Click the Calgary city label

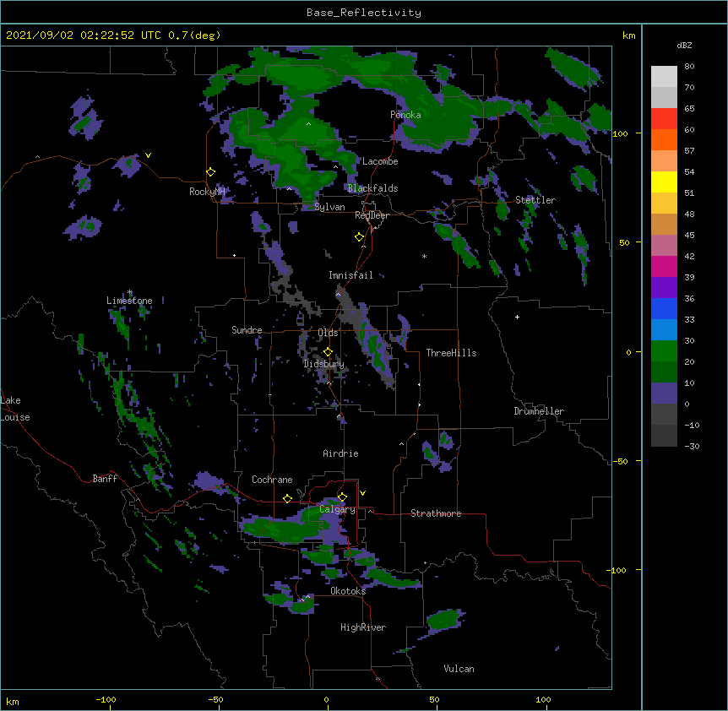[337, 509]
